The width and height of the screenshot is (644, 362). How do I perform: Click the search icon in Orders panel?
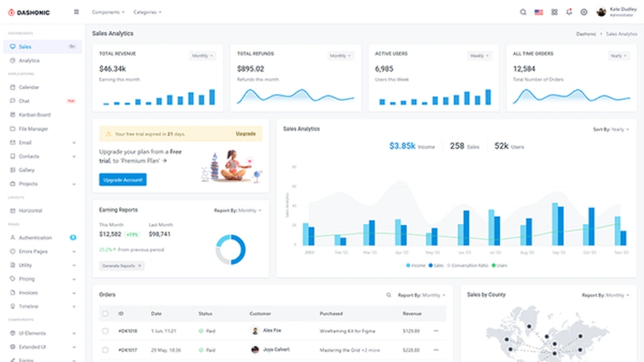(388, 295)
